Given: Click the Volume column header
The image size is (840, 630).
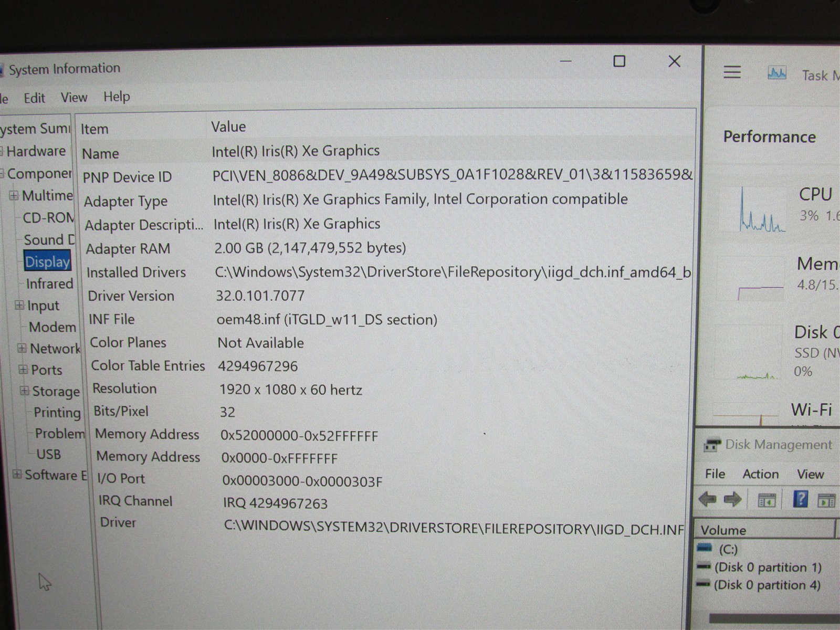Looking at the screenshot, I should (x=765, y=530).
